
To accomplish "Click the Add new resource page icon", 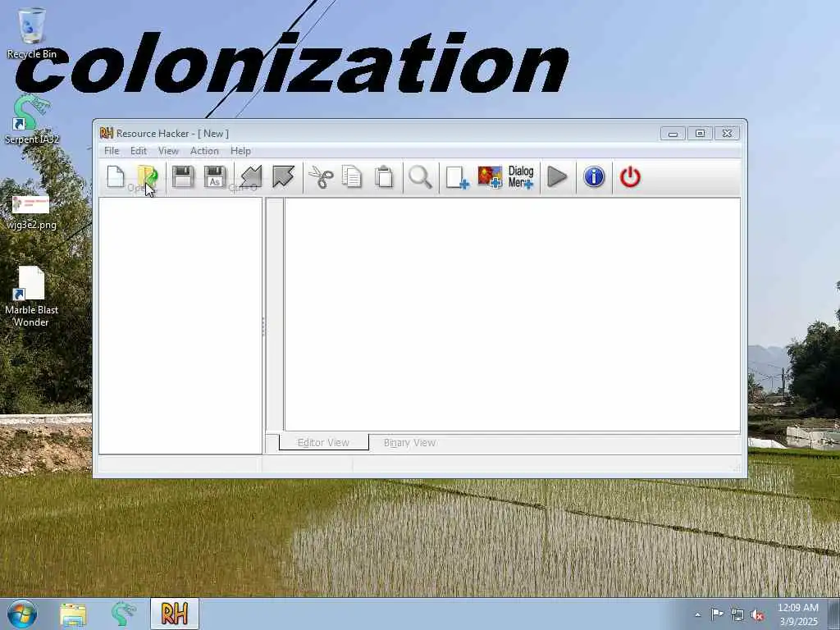I will (458, 177).
